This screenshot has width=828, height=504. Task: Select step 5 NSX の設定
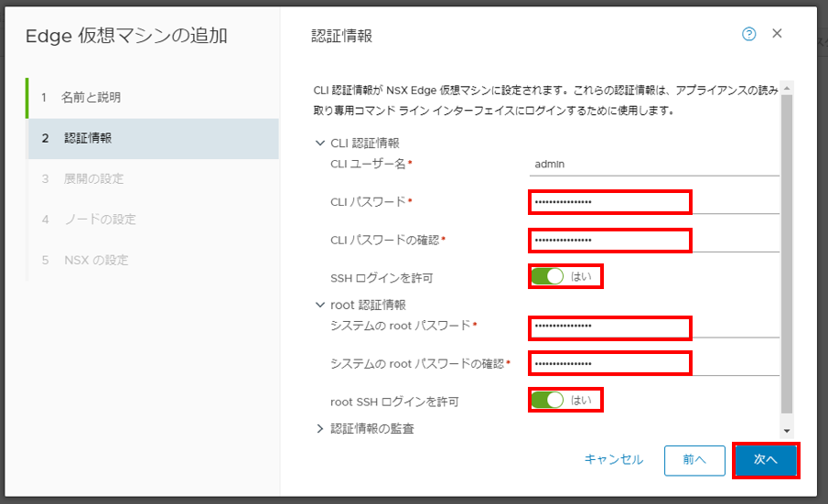click(x=153, y=260)
